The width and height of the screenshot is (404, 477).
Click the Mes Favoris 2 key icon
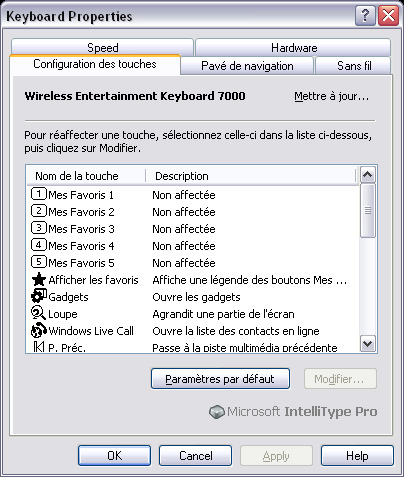point(39,211)
